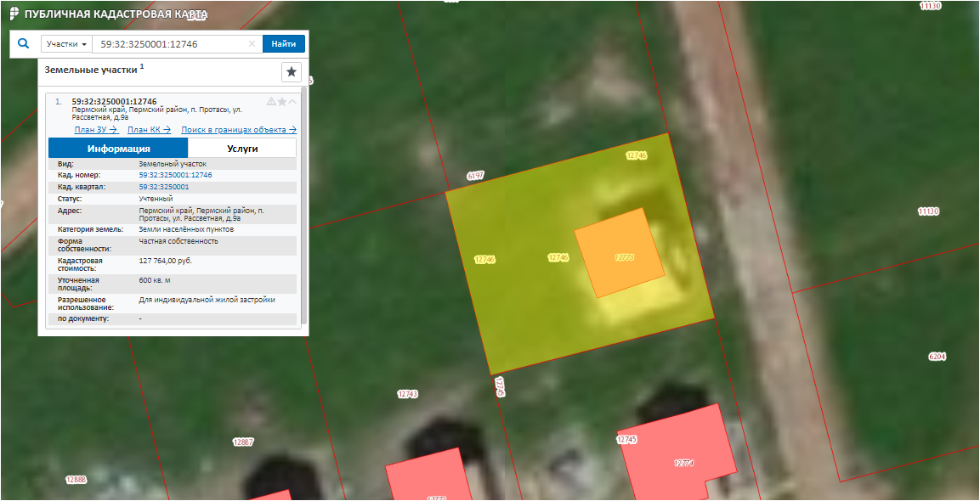Image resolution: width=980 pixels, height=501 pixels.
Task: Open the План КК link
Action: [149, 130]
